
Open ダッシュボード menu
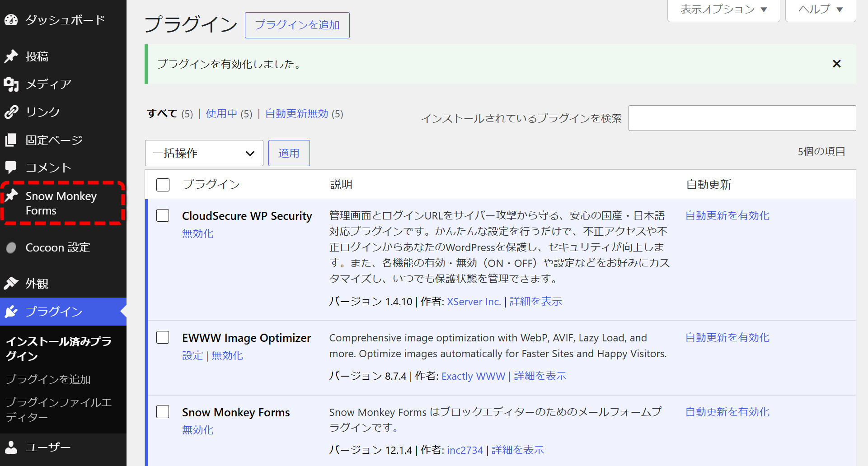click(x=63, y=20)
